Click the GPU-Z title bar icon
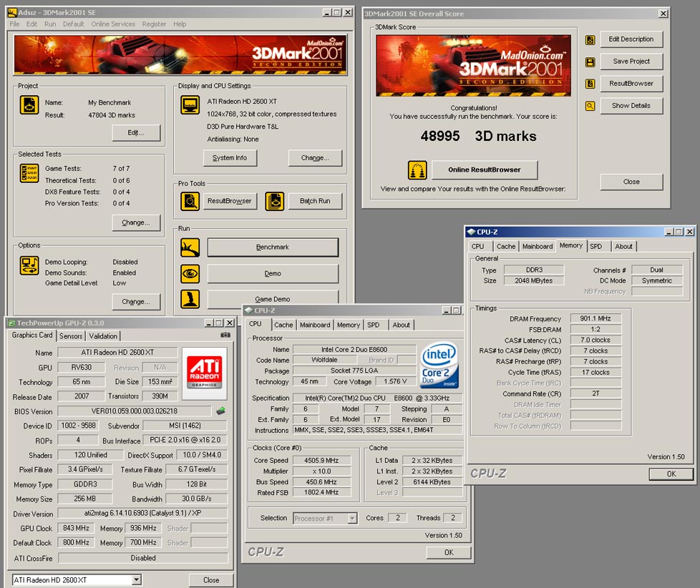 tap(11, 323)
